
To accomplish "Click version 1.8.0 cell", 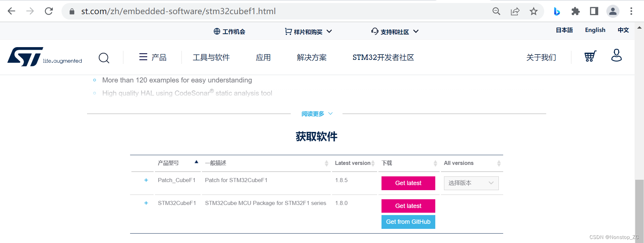I will click(x=341, y=203).
